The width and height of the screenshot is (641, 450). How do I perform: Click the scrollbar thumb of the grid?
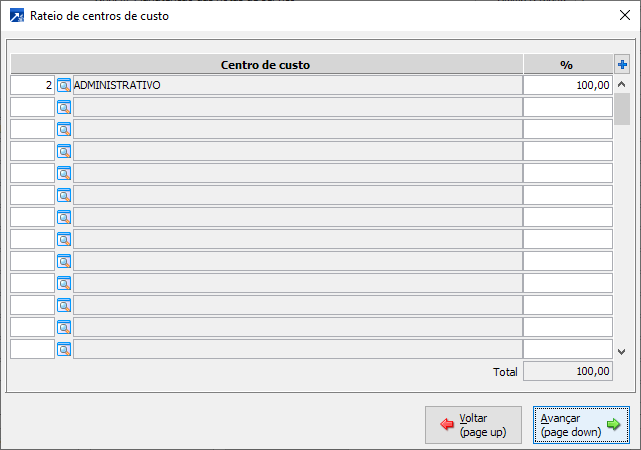[622, 107]
